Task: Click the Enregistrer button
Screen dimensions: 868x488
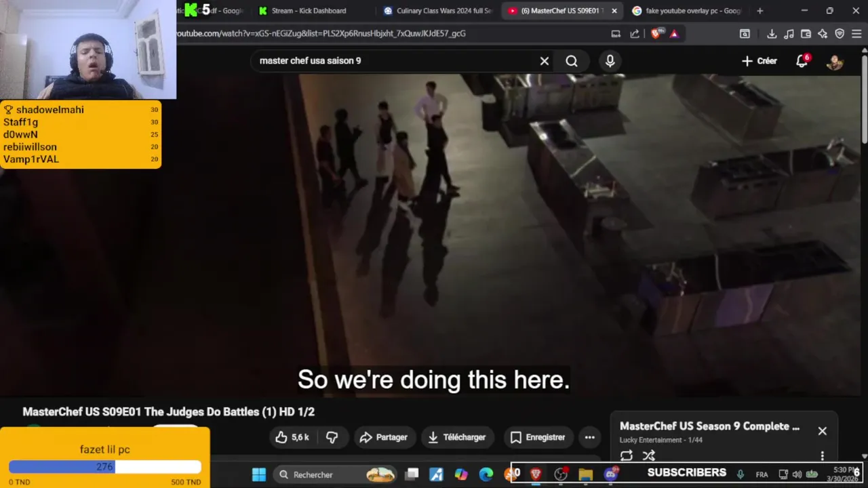Action: pos(537,437)
